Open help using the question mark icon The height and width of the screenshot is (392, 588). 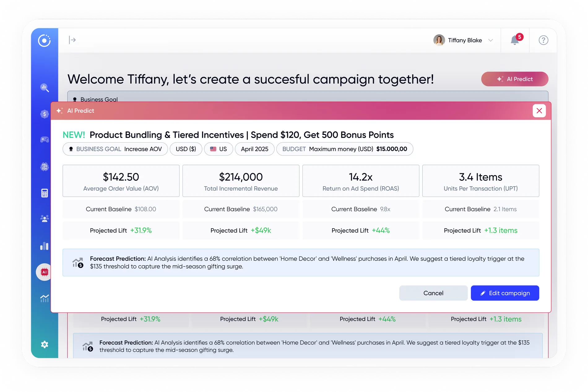tap(543, 40)
